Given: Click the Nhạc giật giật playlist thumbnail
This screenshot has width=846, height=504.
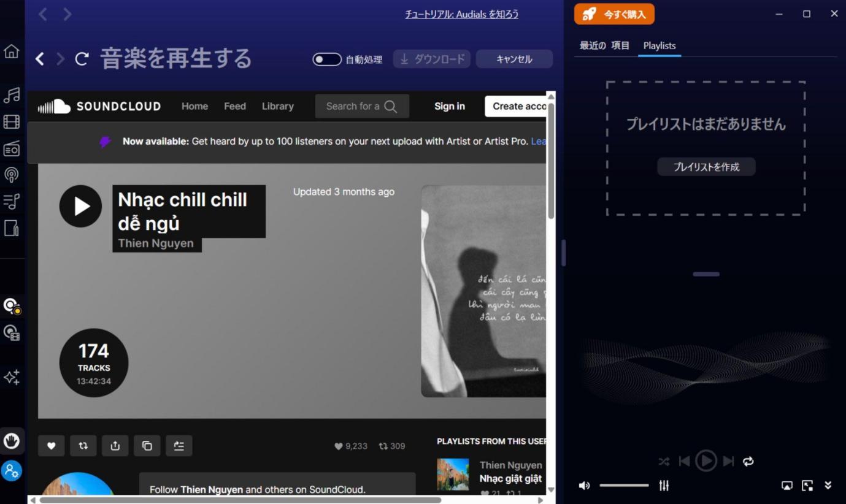Looking at the screenshot, I should [x=453, y=475].
